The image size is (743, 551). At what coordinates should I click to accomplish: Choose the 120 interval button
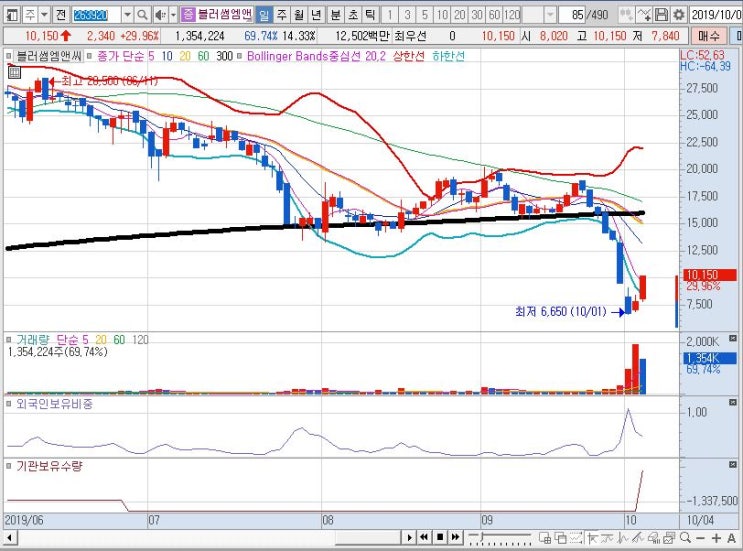(x=512, y=15)
